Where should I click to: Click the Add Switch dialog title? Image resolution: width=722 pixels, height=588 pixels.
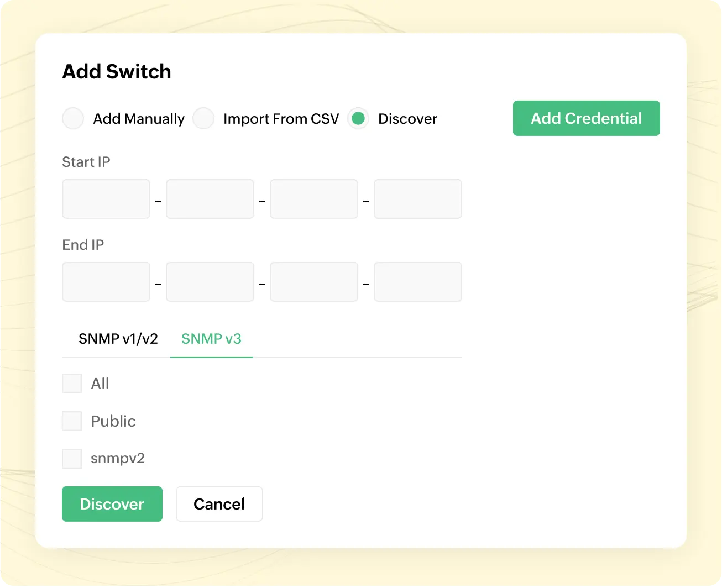116,71
